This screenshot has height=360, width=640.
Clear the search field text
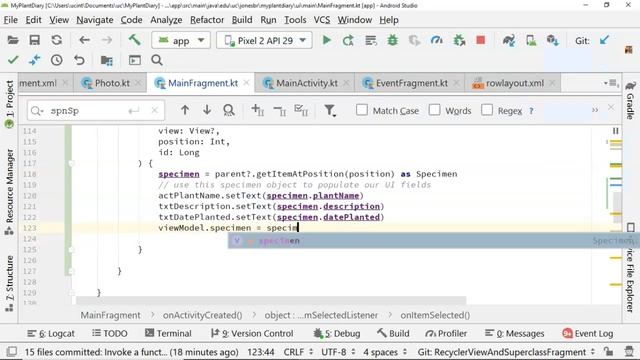coord(155,110)
